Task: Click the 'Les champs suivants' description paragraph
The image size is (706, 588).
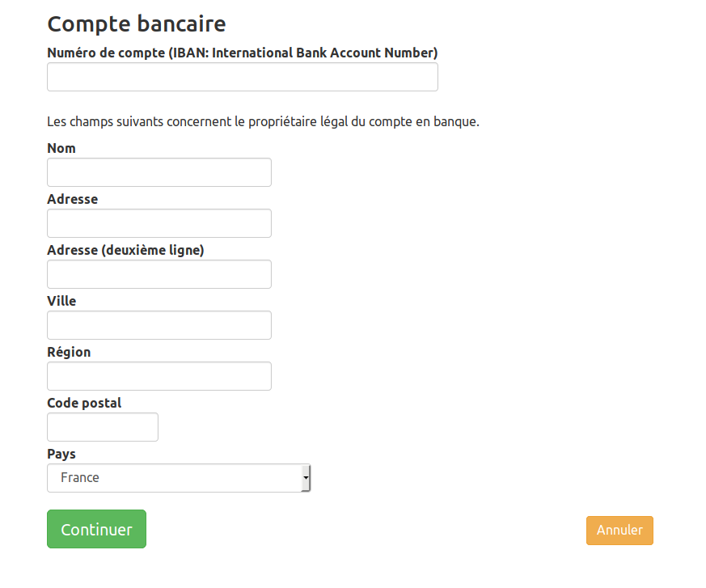Action: pyautogui.click(x=264, y=122)
